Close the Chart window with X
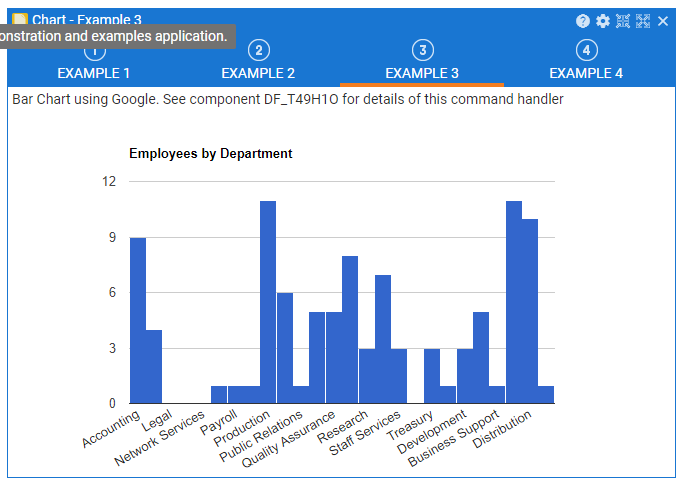The image size is (690, 491). [663, 21]
